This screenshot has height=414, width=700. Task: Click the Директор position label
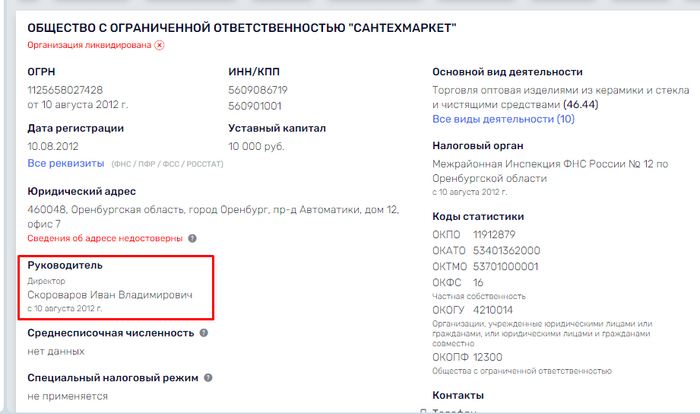pyautogui.click(x=46, y=281)
